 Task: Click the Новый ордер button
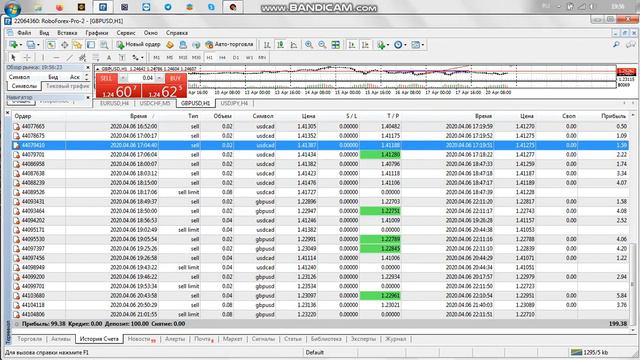[x=139, y=44]
